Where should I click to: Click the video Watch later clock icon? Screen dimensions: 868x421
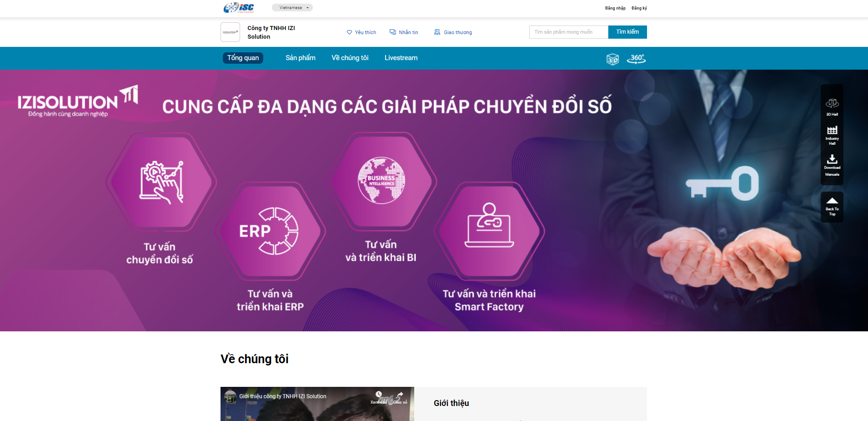pyautogui.click(x=378, y=395)
